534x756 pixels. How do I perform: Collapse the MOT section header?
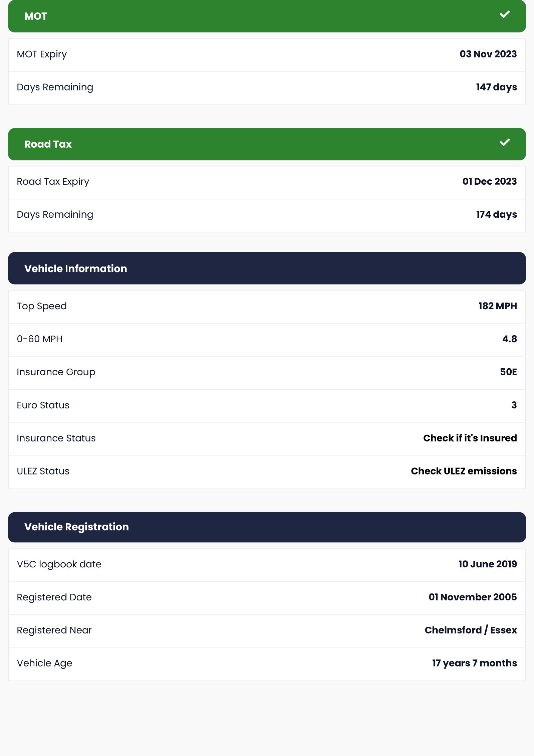(267, 16)
